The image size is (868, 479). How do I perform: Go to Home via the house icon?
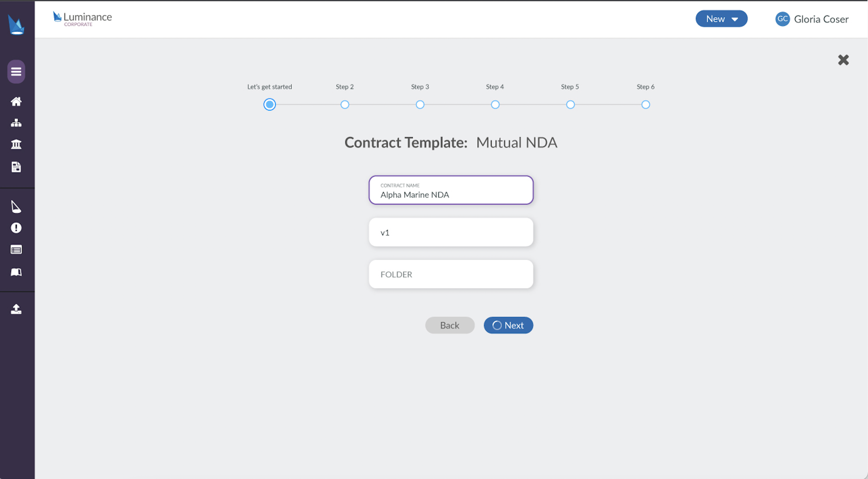coord(16,102)
